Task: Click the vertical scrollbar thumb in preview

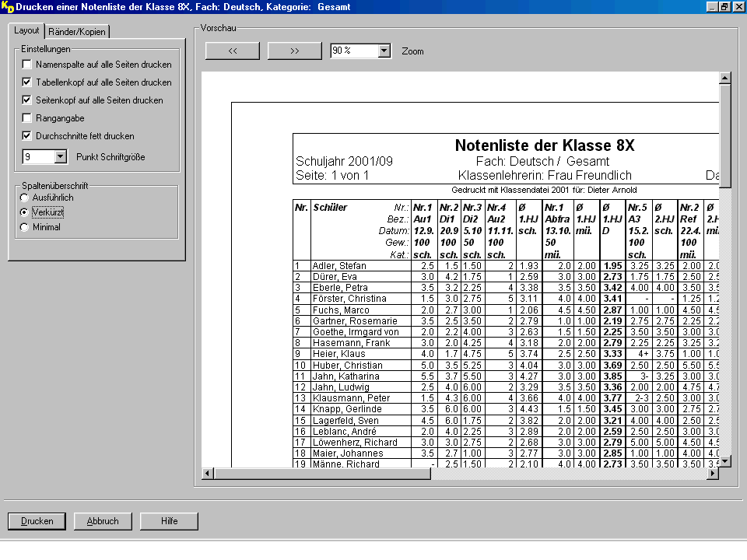Action: coord(724,135)
